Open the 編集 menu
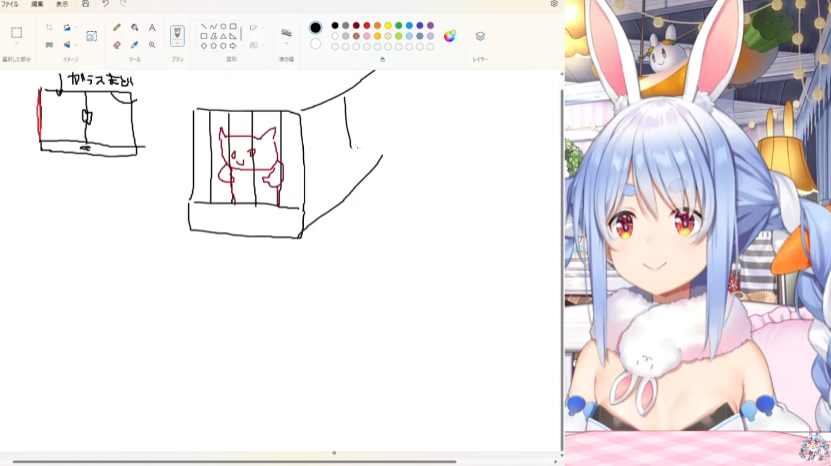The image size is (831, 466). (x=37, y=4)
